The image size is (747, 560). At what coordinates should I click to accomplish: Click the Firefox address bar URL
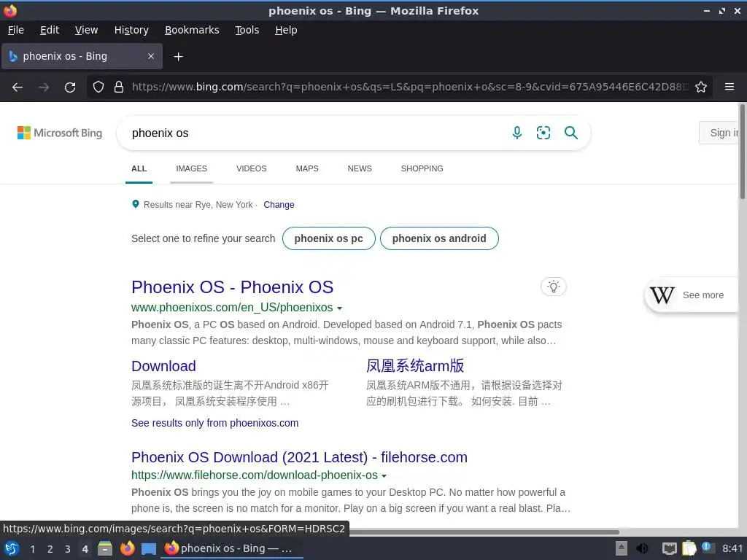pyautogui.click(x=410, y=87)
